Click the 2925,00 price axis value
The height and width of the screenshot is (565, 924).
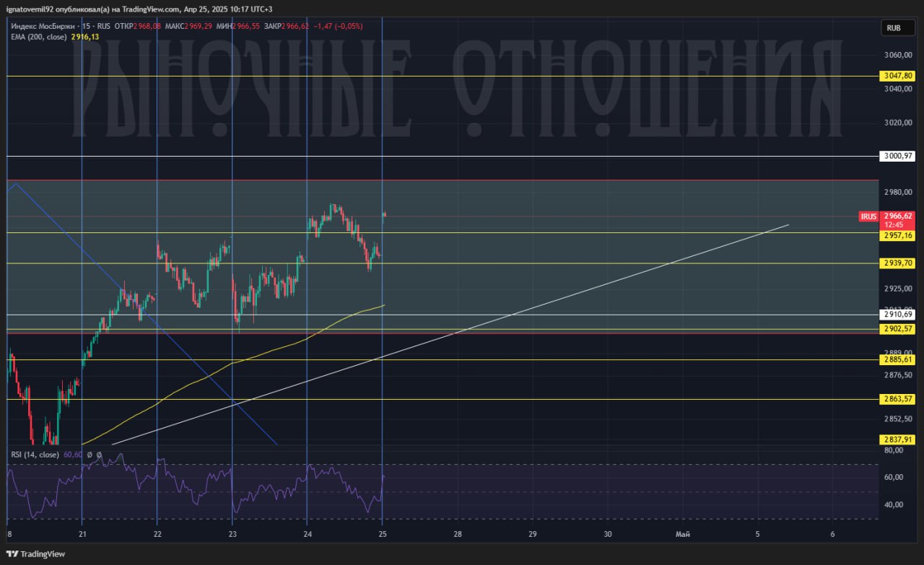click(898, 289)
